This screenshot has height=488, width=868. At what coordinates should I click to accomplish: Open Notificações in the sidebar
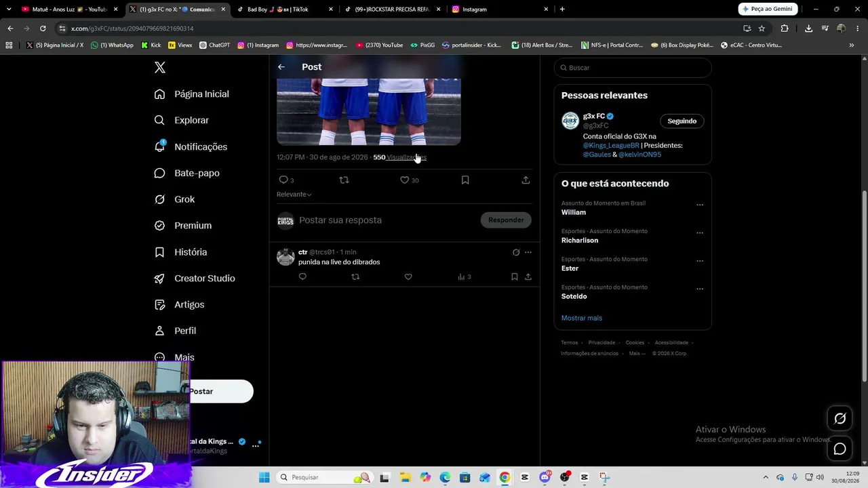pyautogui.click(x=191, y=146)
